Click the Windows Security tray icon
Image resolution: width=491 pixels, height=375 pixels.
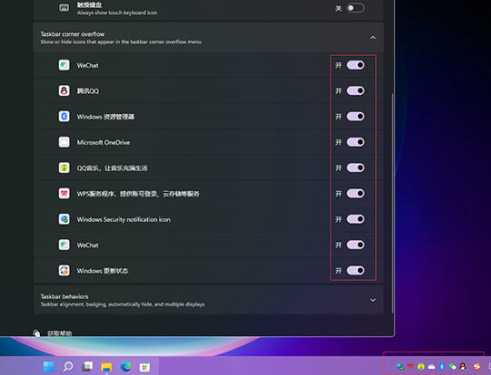[x=400, y=367]
